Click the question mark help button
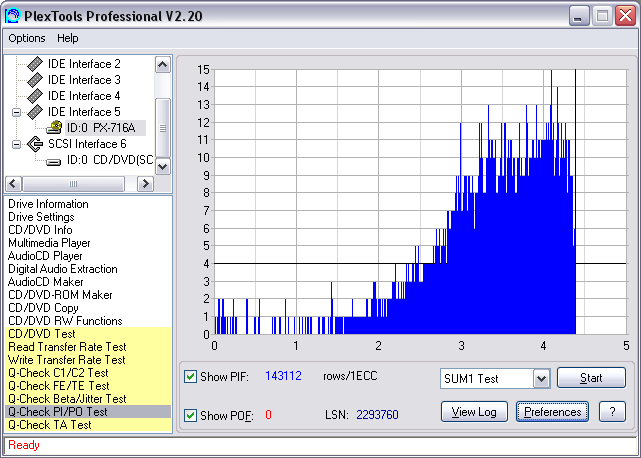This screenshot has width=641, height=458. pyautogui.click(x=612, y=412)
